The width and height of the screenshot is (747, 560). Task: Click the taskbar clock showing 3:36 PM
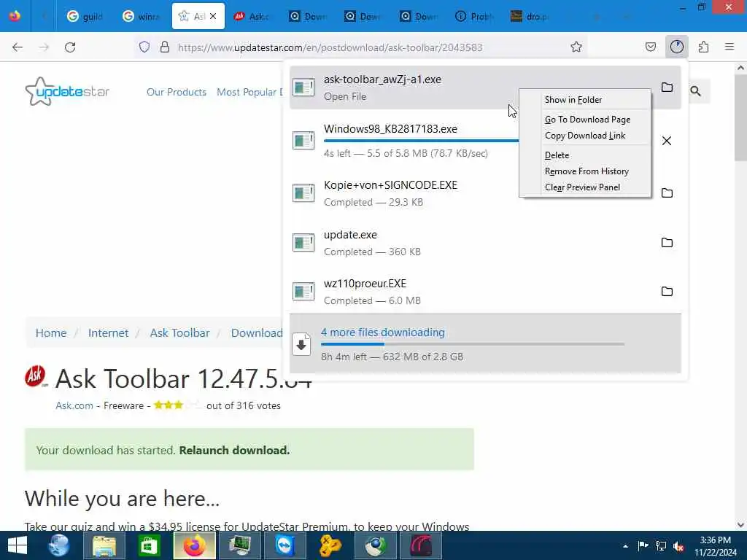(x=715, y=546)
